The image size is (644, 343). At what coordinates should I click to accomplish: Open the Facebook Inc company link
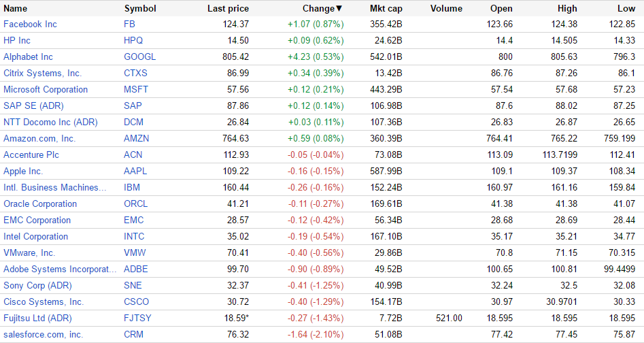(30, 24)
